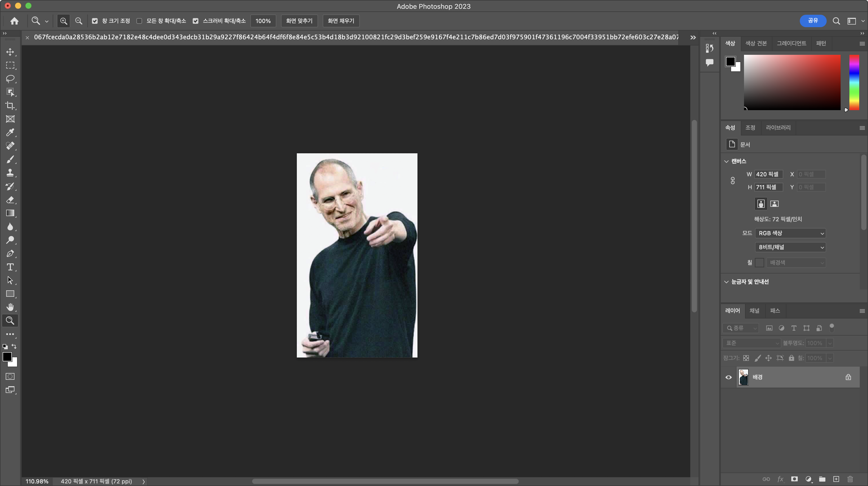The height and width of the screenshot is (486, 868).
Task: Select the Lasso tool
Action: coord(10,79)
